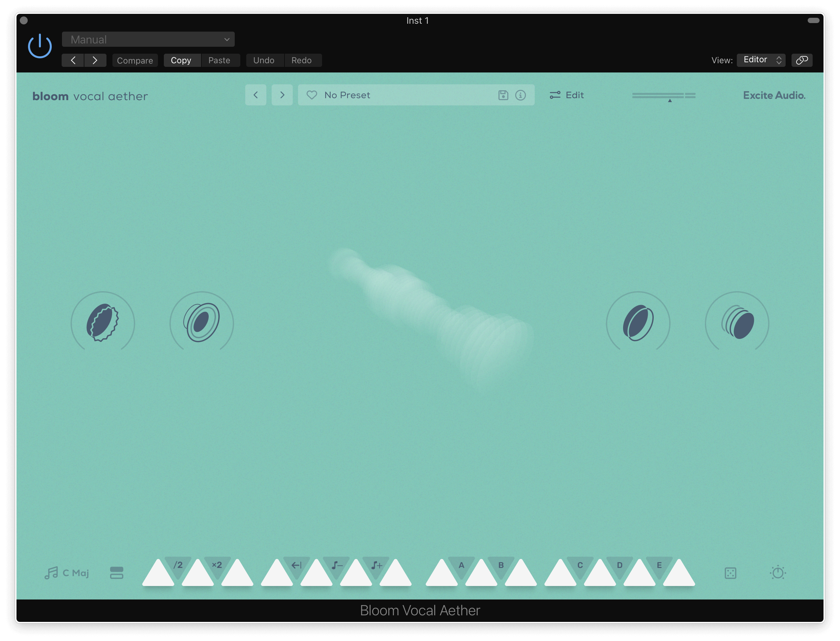Image resolution: width=840 pixels, height=641 pixels.
Task: Open the View Editor dropdown
Action: (x=761, y=60)
